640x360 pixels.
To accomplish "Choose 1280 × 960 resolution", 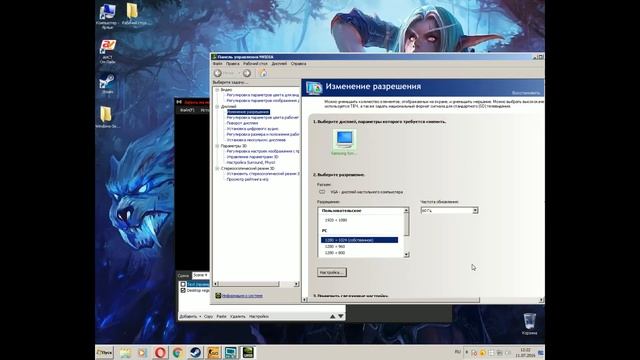I will coord(335,247).
